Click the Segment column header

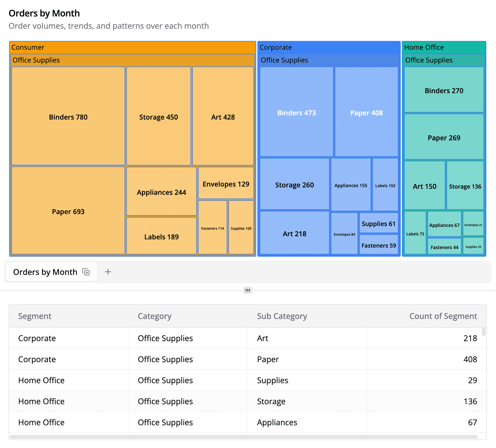click(35, 316)
